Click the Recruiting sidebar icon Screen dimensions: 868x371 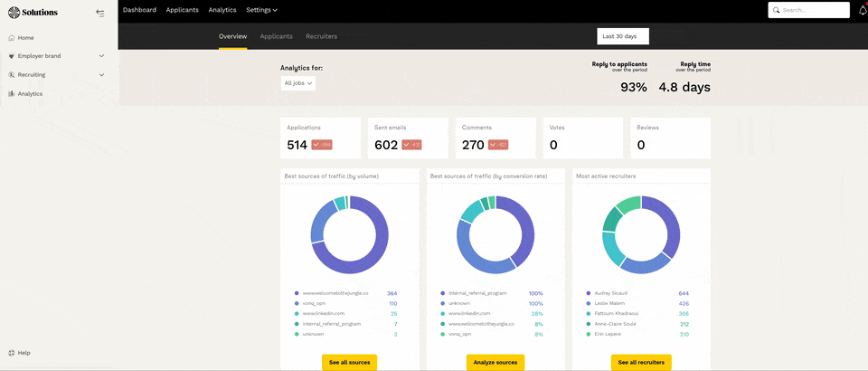(x=11, y=75)
